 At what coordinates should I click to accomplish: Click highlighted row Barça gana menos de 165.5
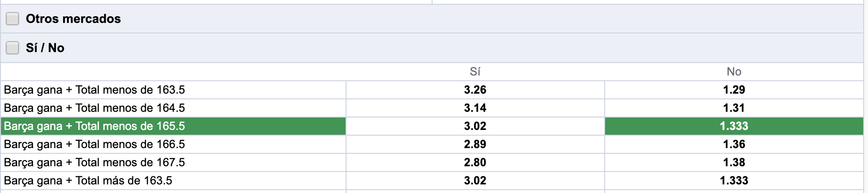pos(173,126)
